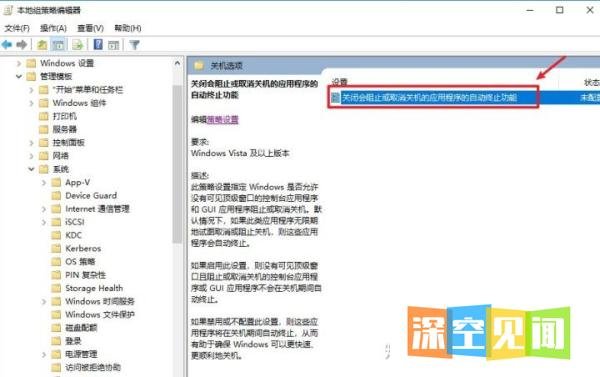Click the tree pane scrollbar up arrow
The height and width of the screenshot is (377, 600).
coord(177,64)
